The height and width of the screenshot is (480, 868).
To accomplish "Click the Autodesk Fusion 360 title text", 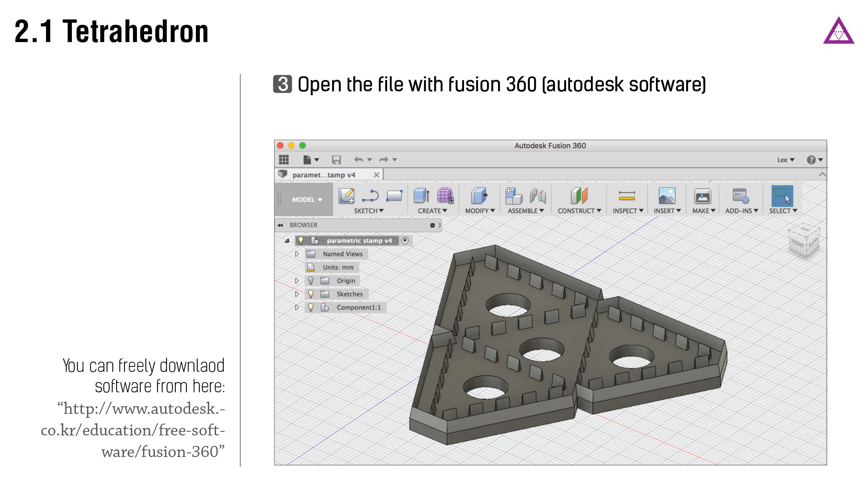I will click(550, 145).
